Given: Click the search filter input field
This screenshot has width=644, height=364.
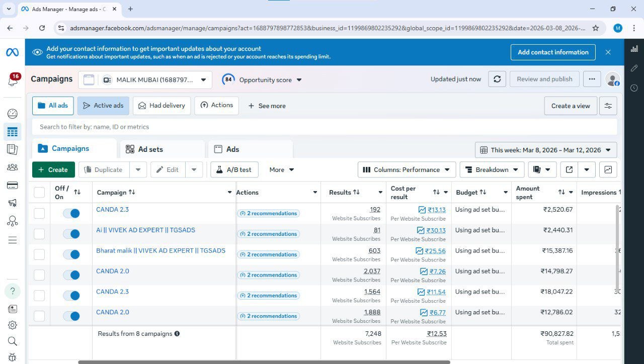Looking at the screenshot, I should (325, 127).
